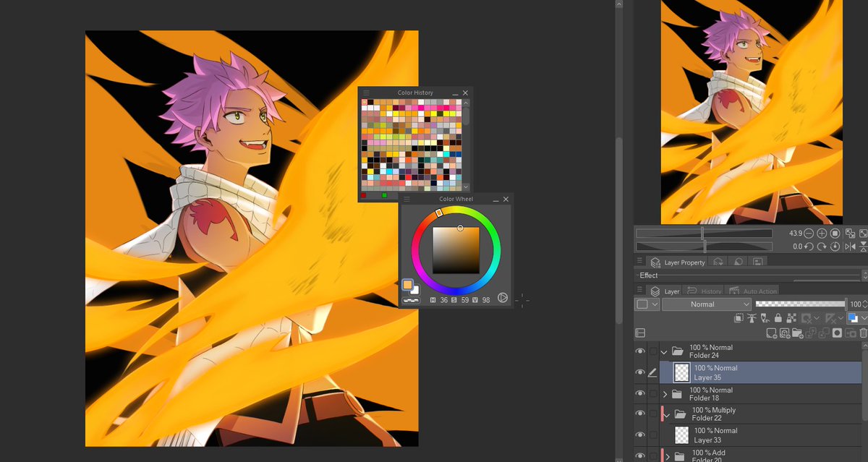Open layer color dropdown arrow

(864, 318)
